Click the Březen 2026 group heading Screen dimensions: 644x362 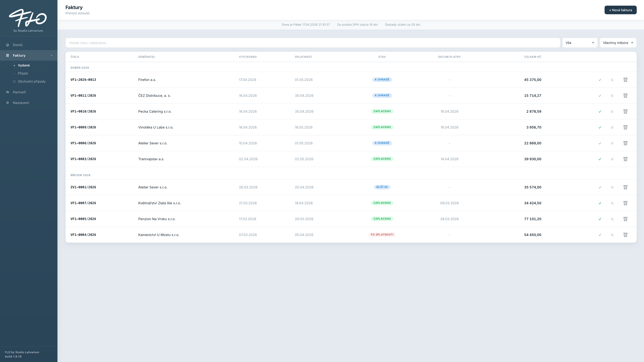(x=80, y=175)
